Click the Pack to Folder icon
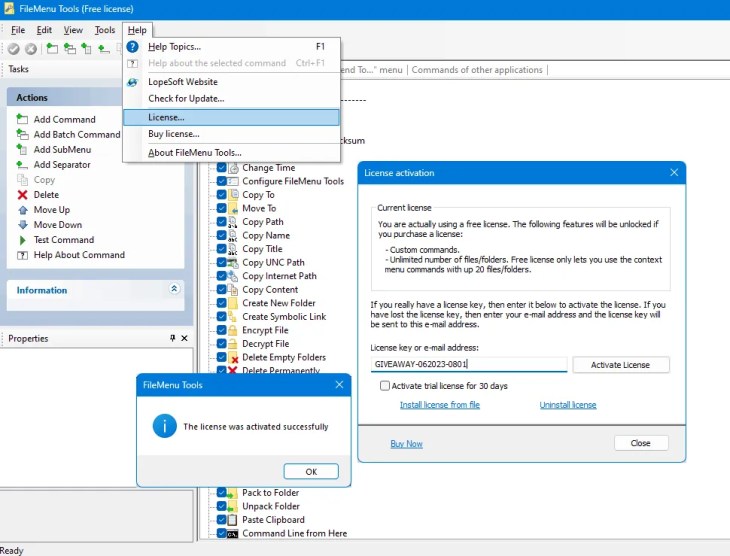Viewport: 730px width, 556px height. 232,493
